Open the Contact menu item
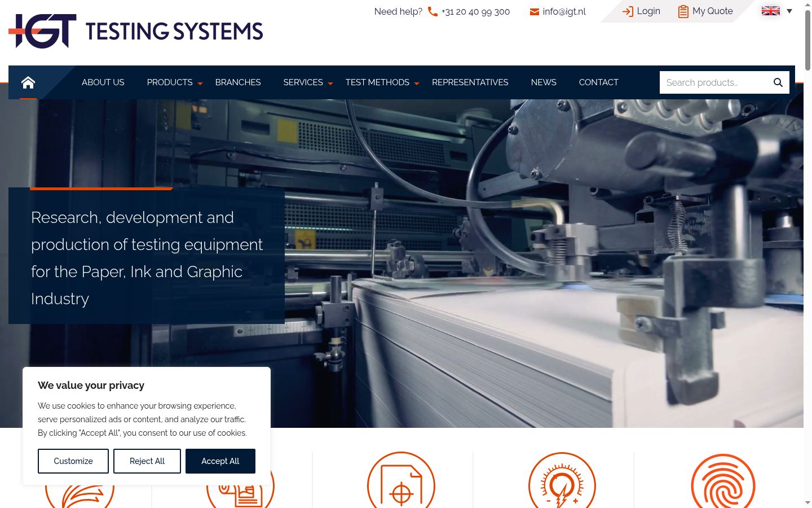This screenshot has width=812, height=508. click(599, 82)
